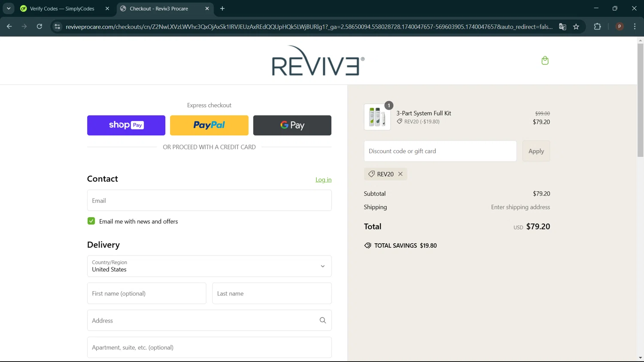Reload the checkout page
The height and width of the screenshot is (362, 644).
(39, 27)
